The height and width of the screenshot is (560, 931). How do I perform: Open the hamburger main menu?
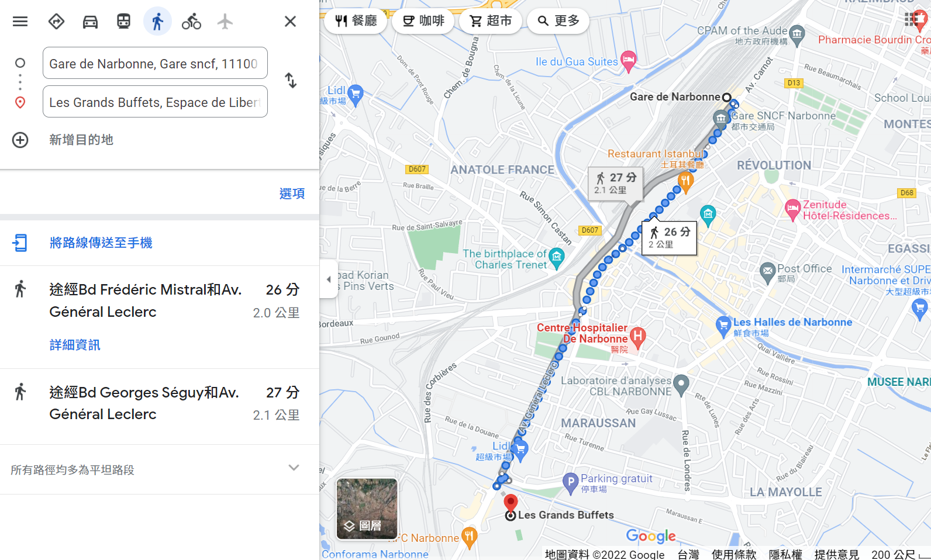tap(20, 22)
